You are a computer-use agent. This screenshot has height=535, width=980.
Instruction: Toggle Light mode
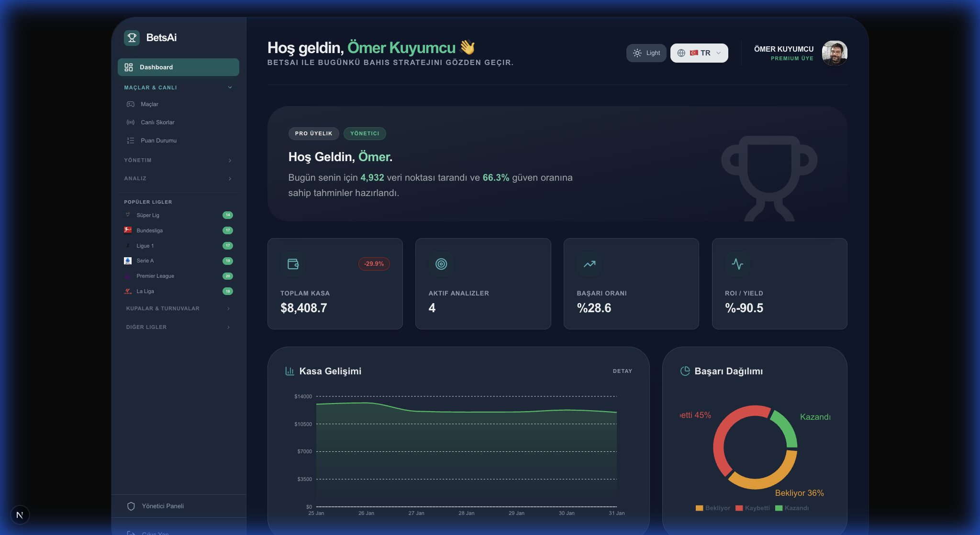646,53
